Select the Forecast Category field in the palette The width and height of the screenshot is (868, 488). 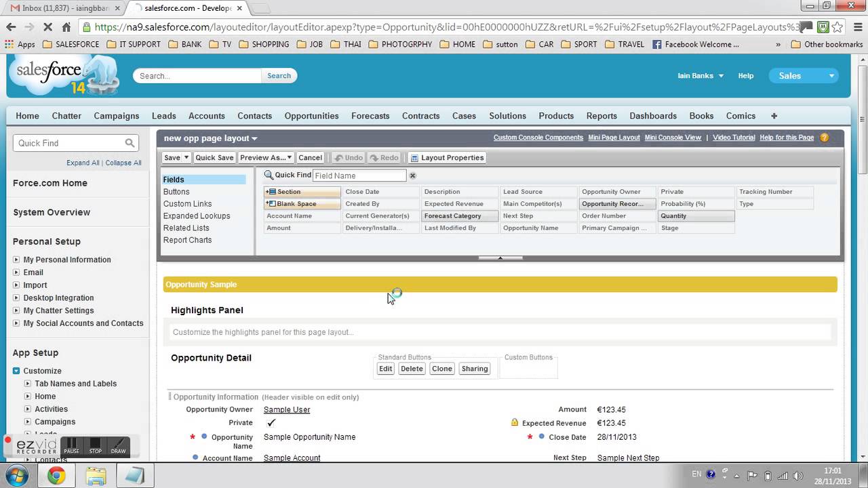[460, 216]
